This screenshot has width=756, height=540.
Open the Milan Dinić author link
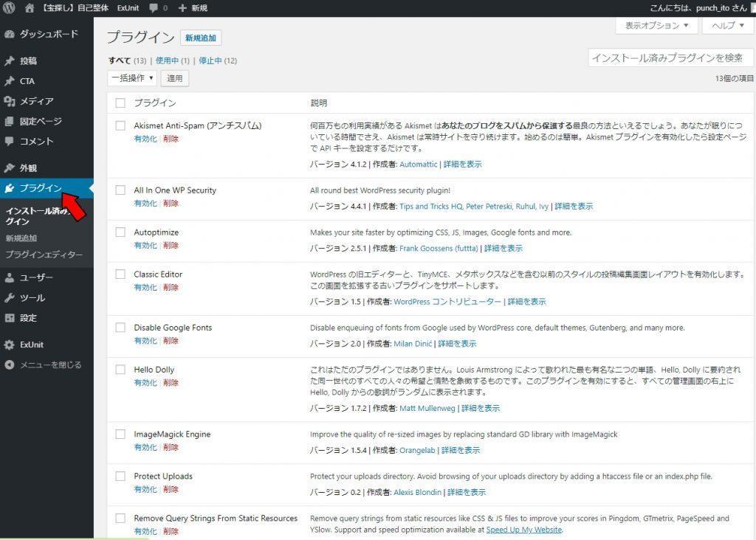[x=413, y=344]
